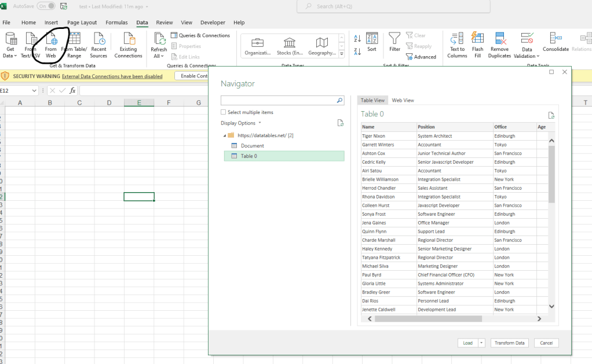Toggle the AutoSave switch
592x364 pixels.
coord(46,6)
